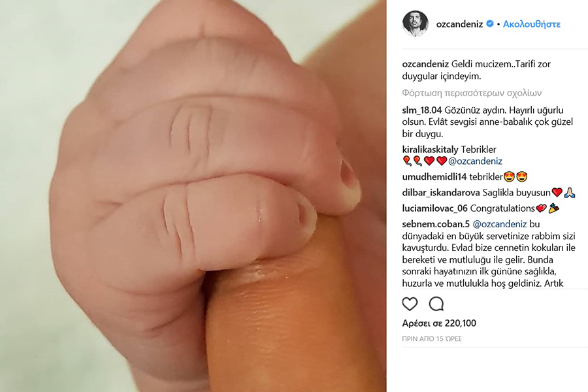The image size is (588, 392).
Task: Click the ozcandeniz profile avatar
Action: [x=415, y=24]
